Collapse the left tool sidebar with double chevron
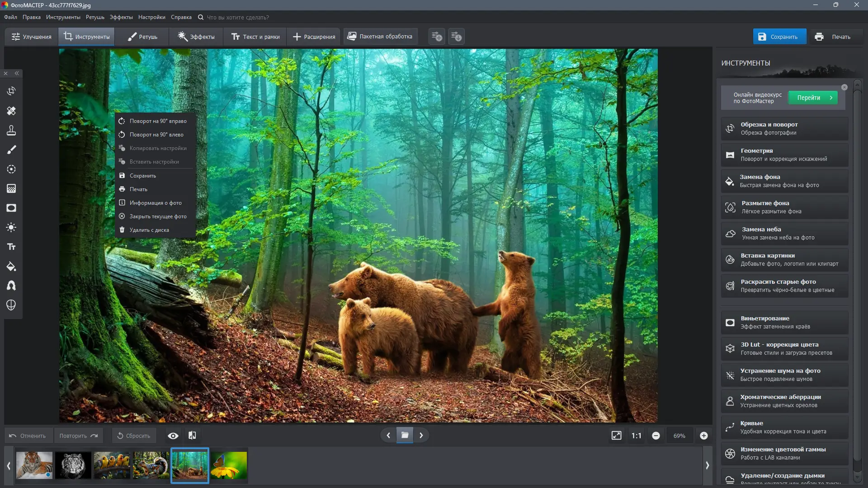This screenshot has width=868, height=488. (17, 73)
